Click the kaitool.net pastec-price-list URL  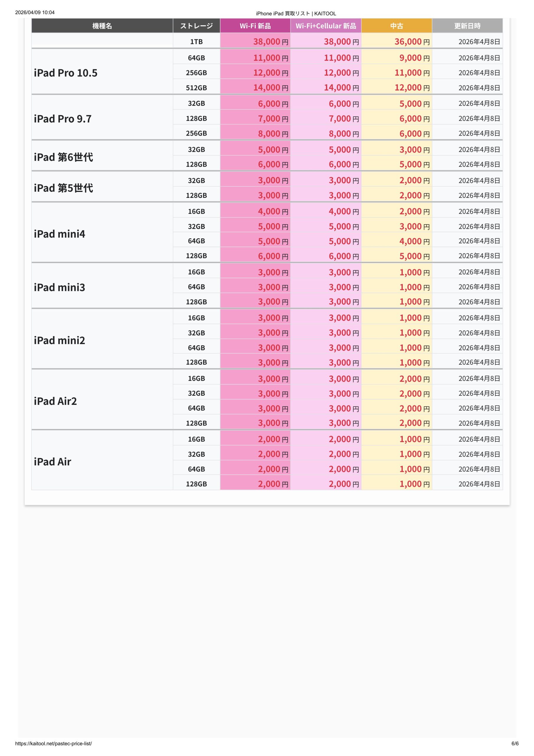[53, 744]
